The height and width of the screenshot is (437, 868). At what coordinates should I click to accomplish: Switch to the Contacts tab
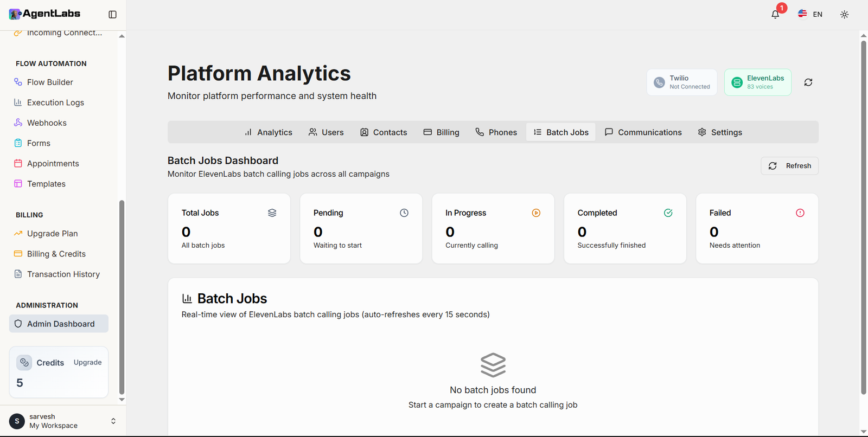pos(384,132)
